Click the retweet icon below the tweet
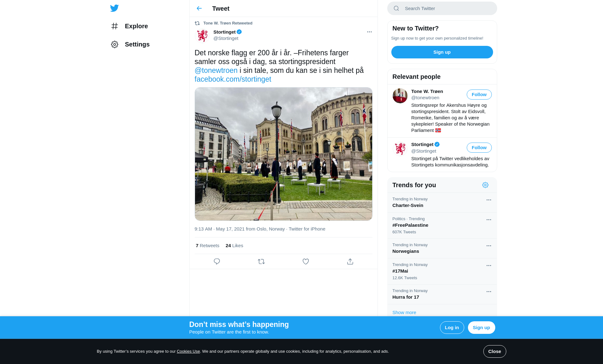This screenshot has width=603, height=364. coord(261,261)
